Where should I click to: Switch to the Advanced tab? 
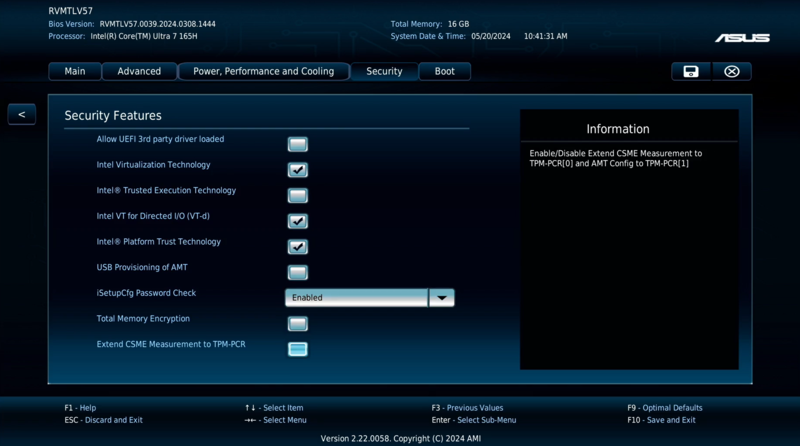pos(139,71)
